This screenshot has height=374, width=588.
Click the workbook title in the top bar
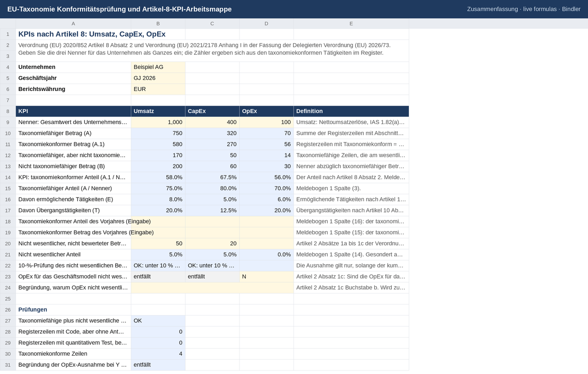pos(119,9)
